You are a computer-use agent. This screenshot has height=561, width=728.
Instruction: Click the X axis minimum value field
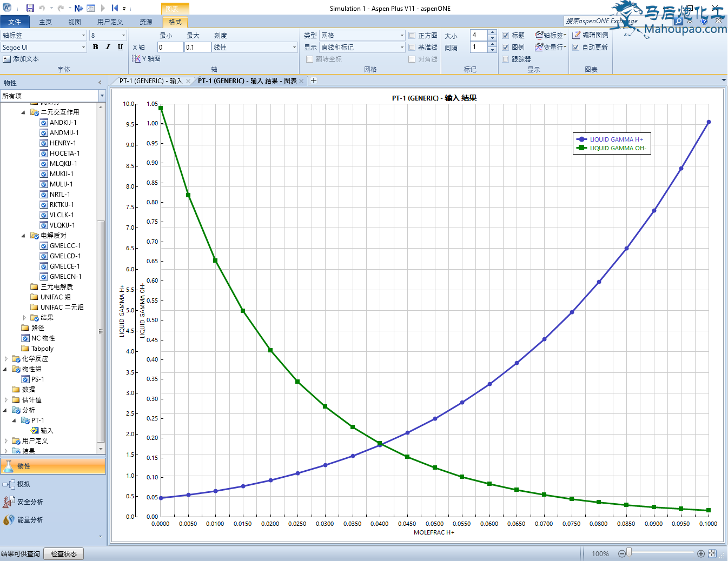coord(171,48)
